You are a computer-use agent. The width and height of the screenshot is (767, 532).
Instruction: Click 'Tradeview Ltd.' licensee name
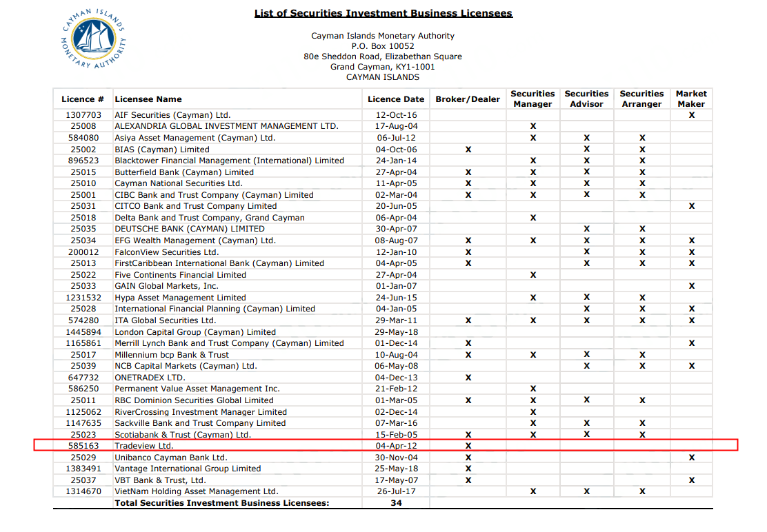tap(143, 446)
